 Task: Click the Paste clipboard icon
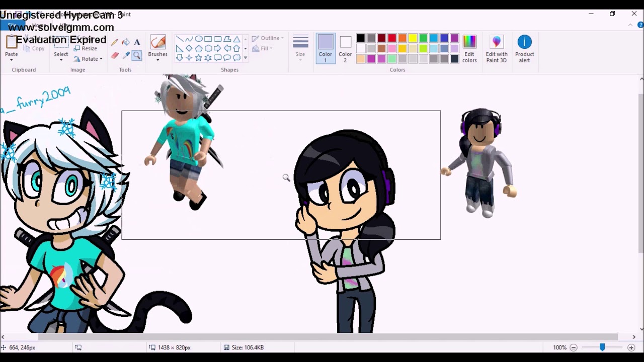(11, 42)
